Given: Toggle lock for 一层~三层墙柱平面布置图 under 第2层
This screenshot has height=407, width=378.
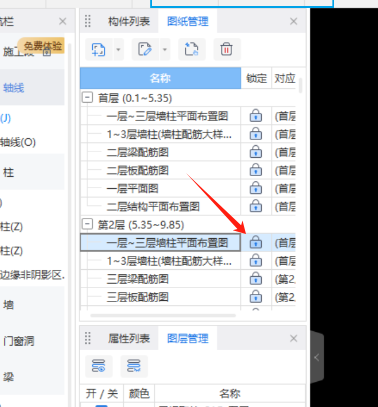Looking at the screenshot, I should point(256,243).
